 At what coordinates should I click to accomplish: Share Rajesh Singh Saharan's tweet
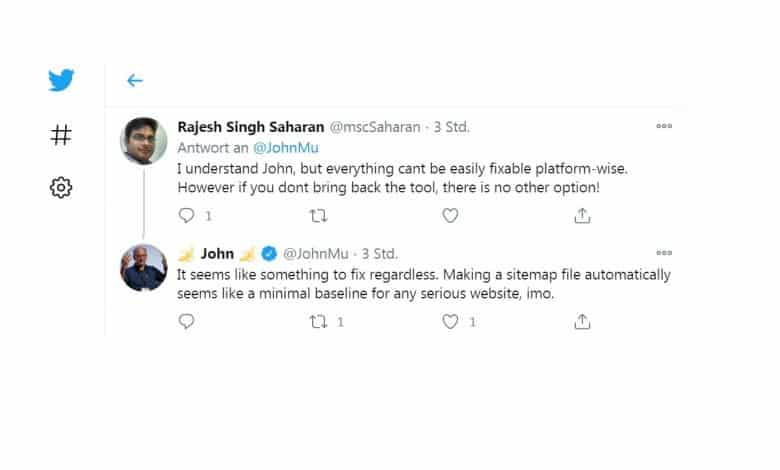(582, 215)
